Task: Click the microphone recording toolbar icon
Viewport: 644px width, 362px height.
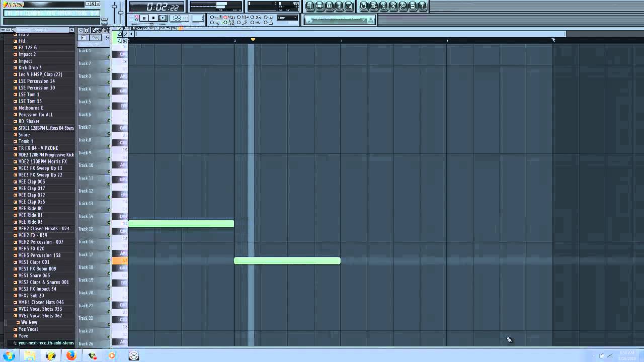Action: 403,6
